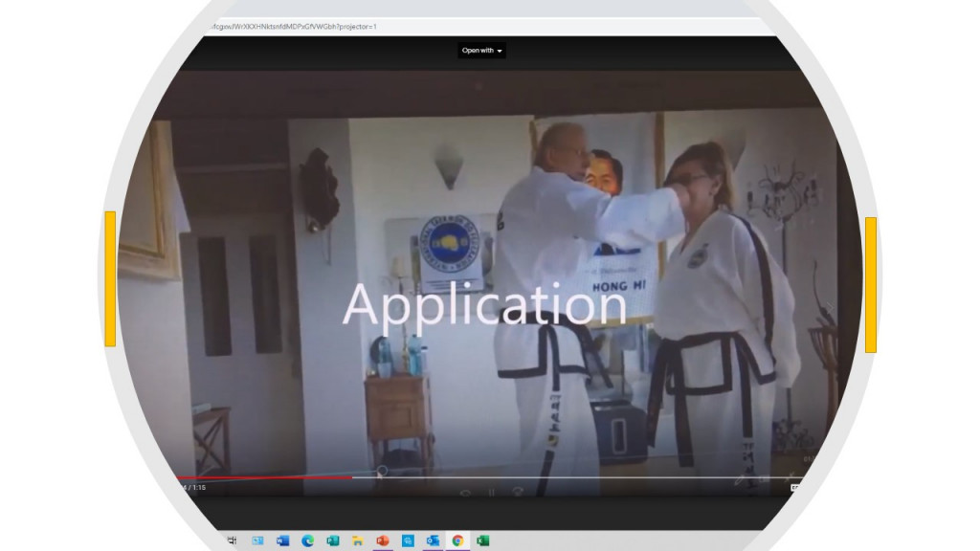The height and width of the screenshot is (551, 980).
Task: Open File Explorer from the taskbar
Action: point(358,540)
